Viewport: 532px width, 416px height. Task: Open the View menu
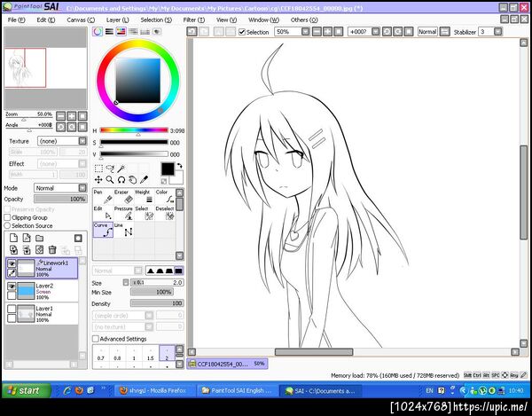coord(226,20)
